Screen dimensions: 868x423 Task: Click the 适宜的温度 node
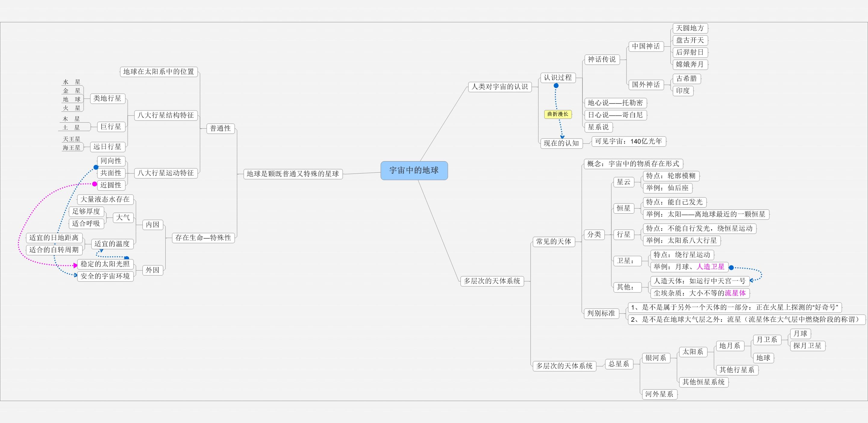click(112, 244)
